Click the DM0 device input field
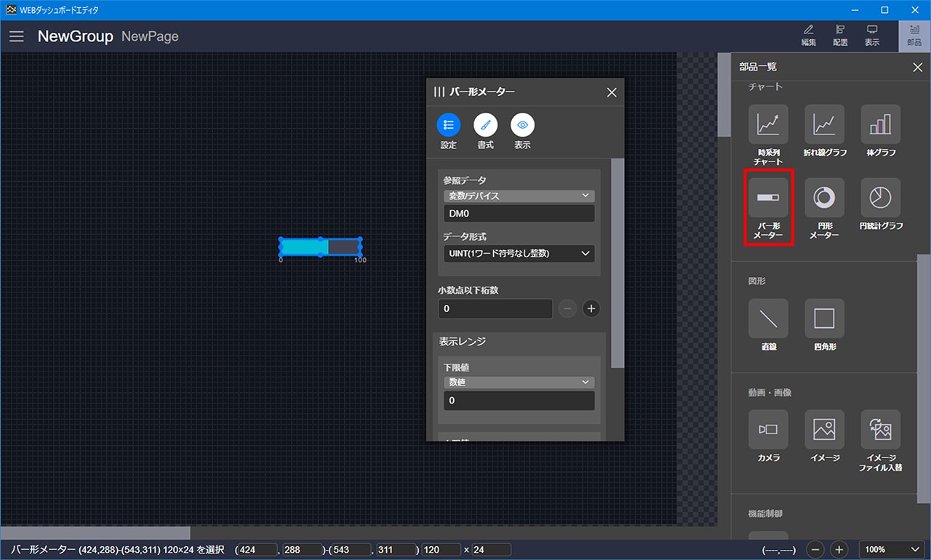The width and height of the screenshot is (931, 560). 519,213
